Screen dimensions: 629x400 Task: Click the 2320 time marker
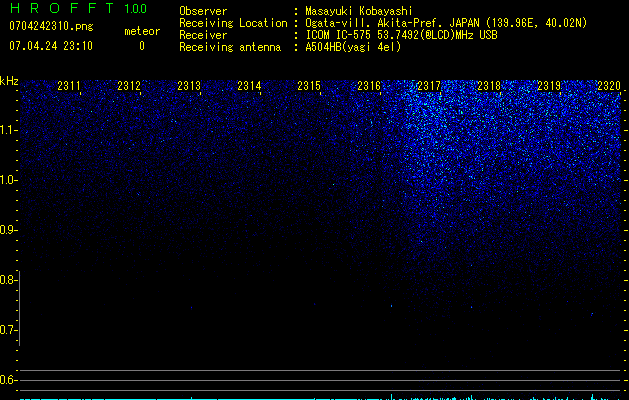tap(609, 86)
